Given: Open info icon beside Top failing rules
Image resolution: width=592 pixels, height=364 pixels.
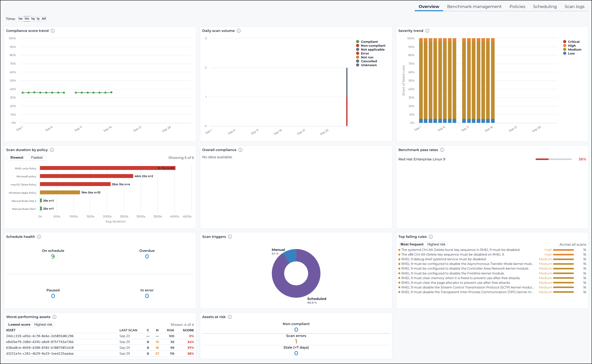Looking at the screenshot, I should [x=431, y=237].
